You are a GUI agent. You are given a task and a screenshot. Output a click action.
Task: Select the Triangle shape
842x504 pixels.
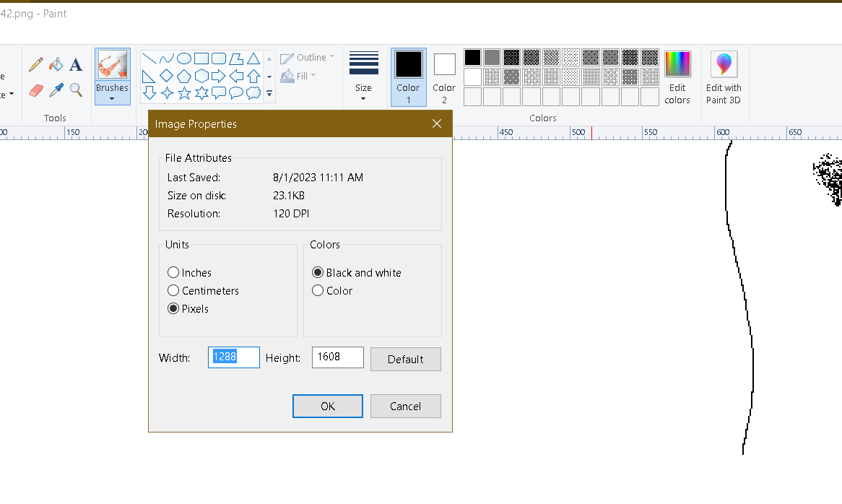253,58
